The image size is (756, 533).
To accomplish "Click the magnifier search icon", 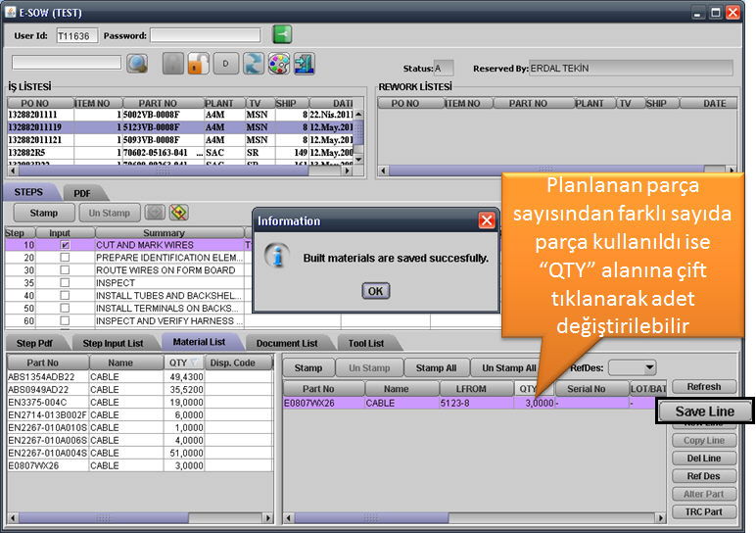I will (x=137, y=63).
